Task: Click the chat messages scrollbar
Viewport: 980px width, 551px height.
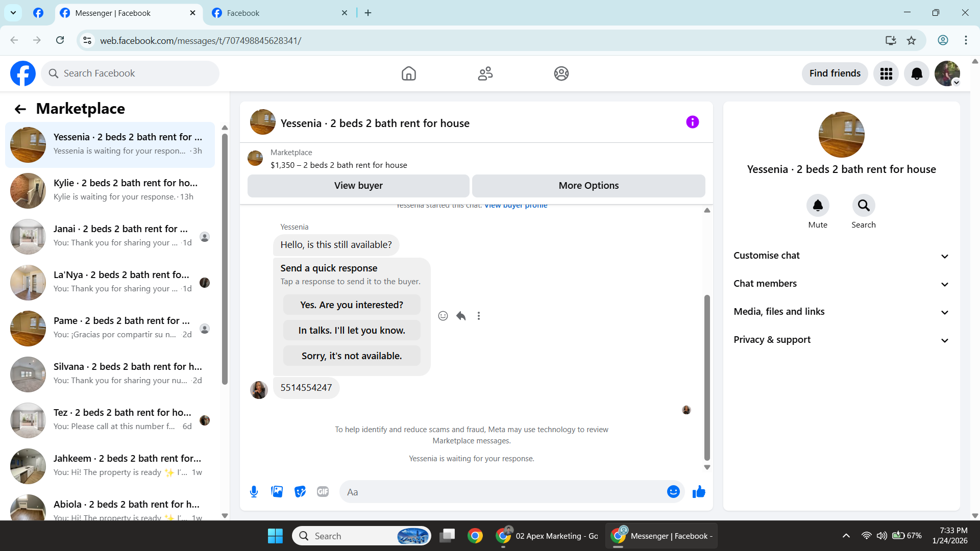Action: 707,378
